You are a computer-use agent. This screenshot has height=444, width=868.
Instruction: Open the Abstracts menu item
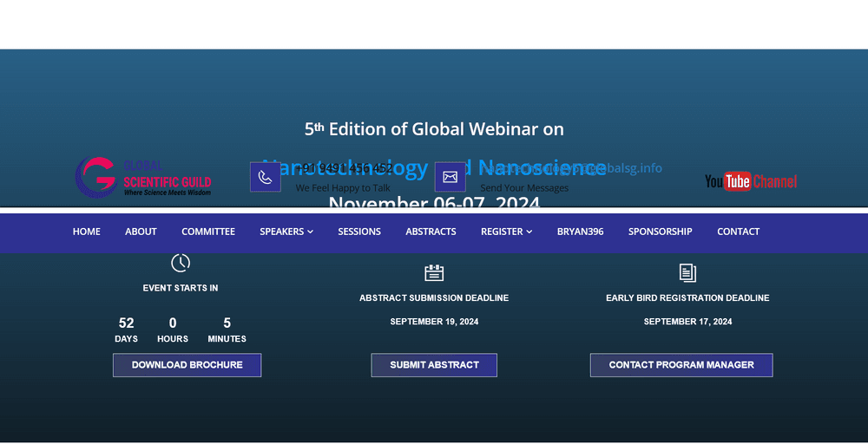click(x=431, y=232)
